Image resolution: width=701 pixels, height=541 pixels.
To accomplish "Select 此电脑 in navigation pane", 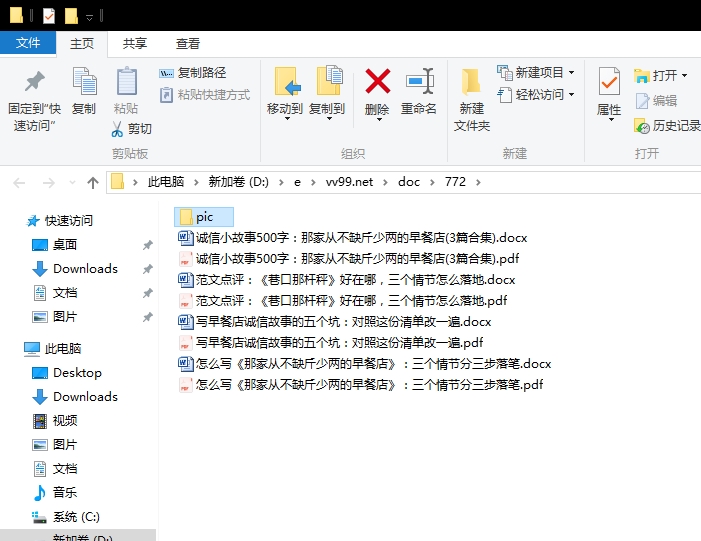I will click(53, 348).
